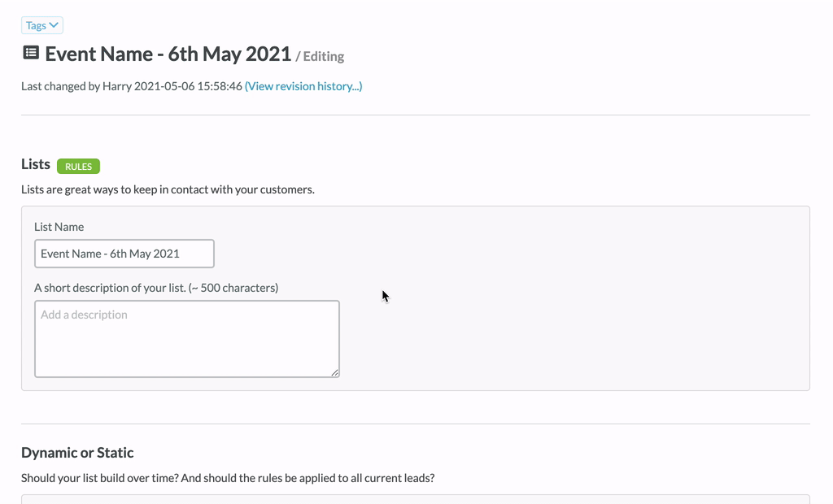Click into the Add a description textarea

tap(187, 339)
